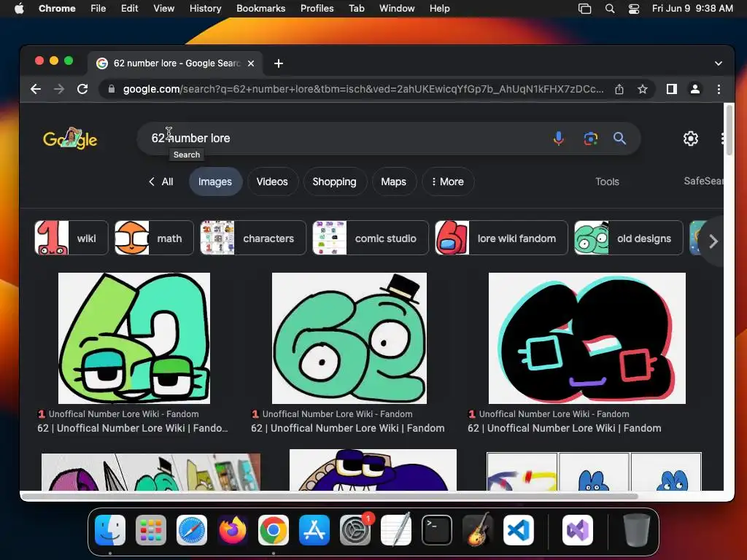Go back to All results
747x560 pixels.
tap(161, 182)
